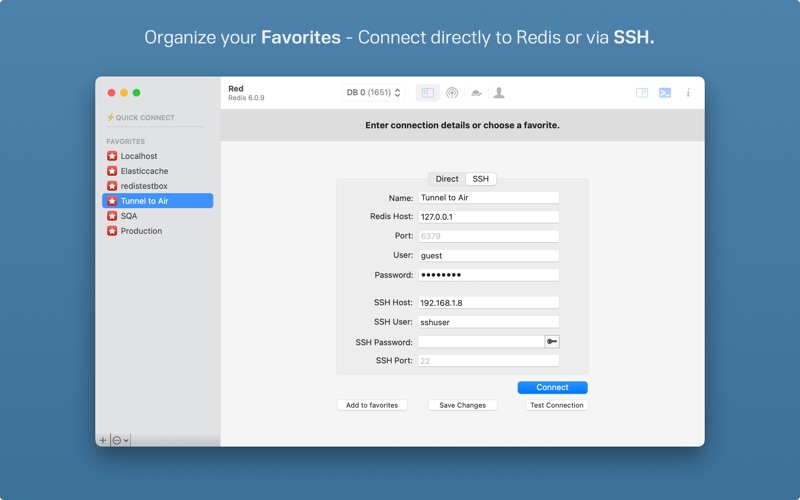Add a favorite with the plus button
800x500 pixels.
pos(103,440)
